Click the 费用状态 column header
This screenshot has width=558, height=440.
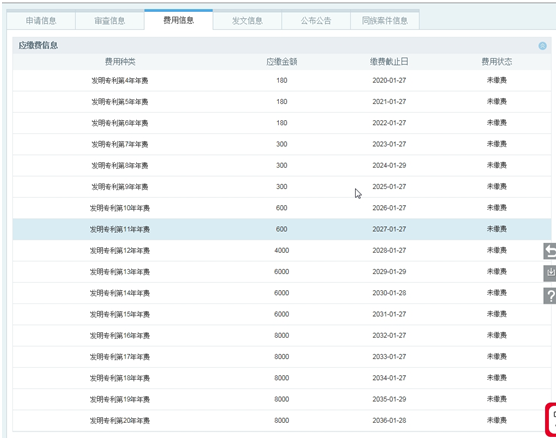[x=497, y=62]
